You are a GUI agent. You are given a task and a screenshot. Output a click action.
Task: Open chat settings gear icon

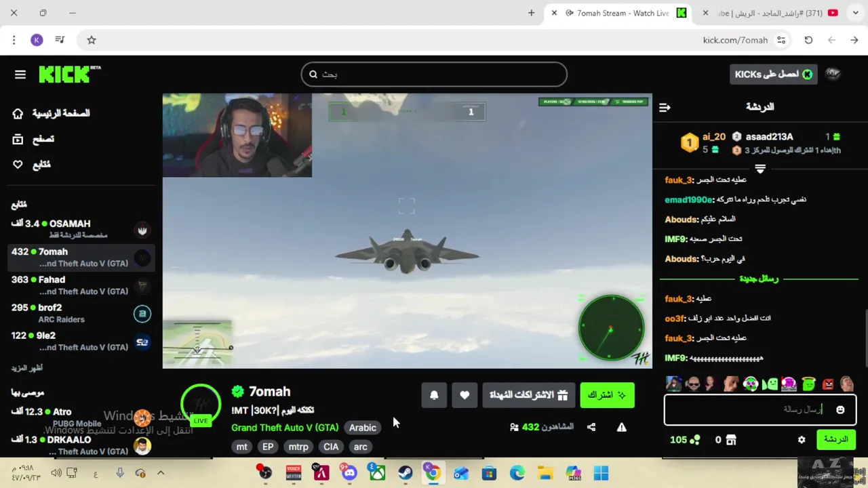802,440
